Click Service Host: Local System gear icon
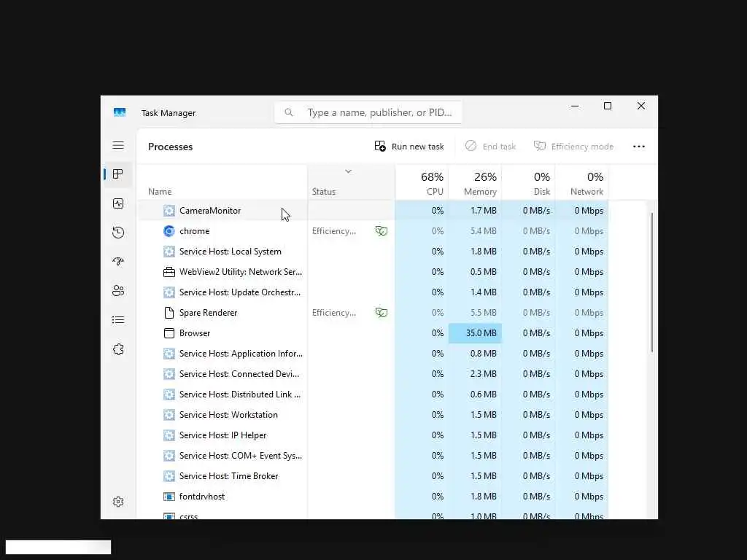Image resolution: width=747 pixels, height=560 pixels. (169, 252)
